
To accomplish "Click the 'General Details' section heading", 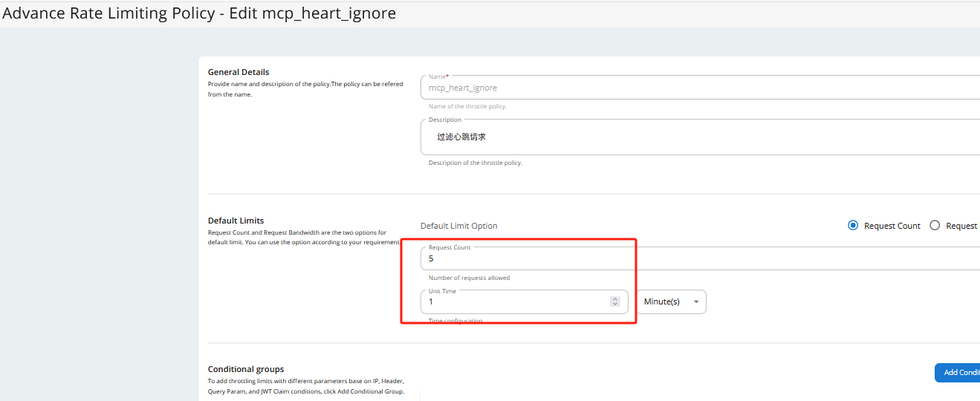I will coord(238,72).
